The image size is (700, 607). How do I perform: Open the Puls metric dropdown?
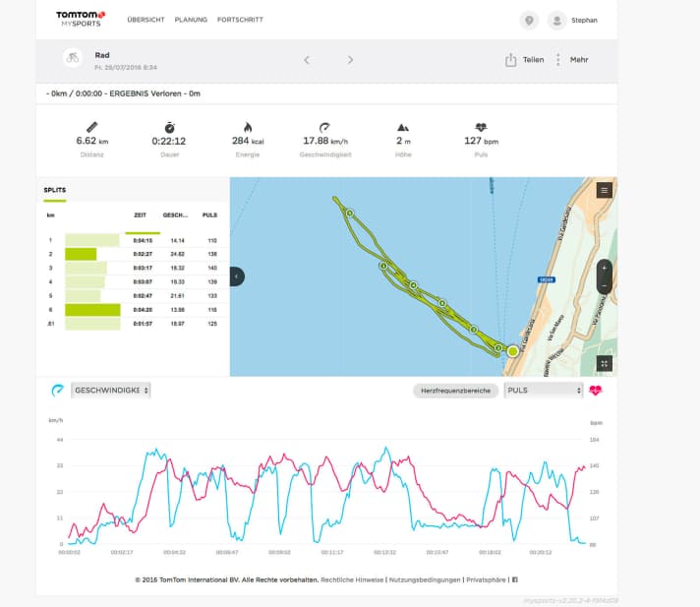pos(544,391)
